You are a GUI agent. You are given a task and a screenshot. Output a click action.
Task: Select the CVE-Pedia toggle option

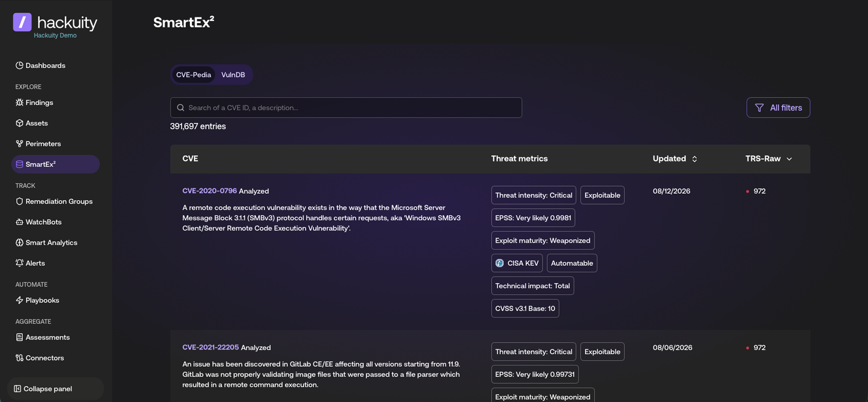pyautogui.click(x=193, y=75)
